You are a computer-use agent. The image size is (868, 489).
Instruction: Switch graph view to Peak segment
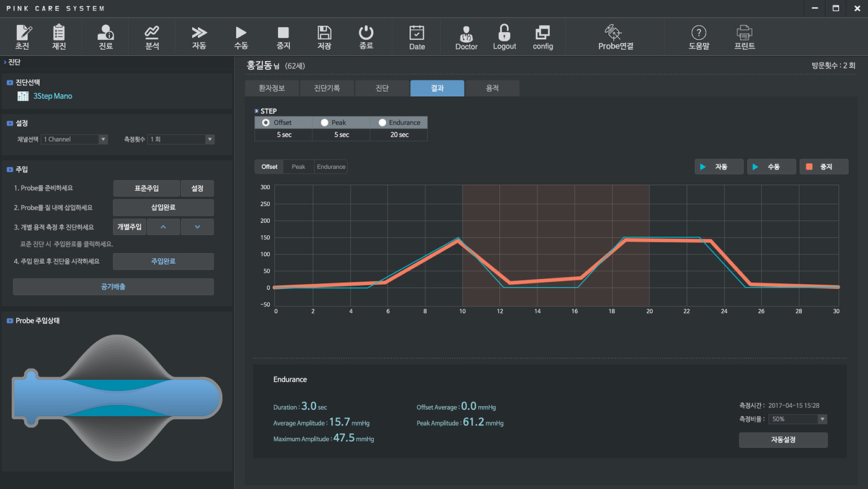pyautogui.click(x=299, y=167)
